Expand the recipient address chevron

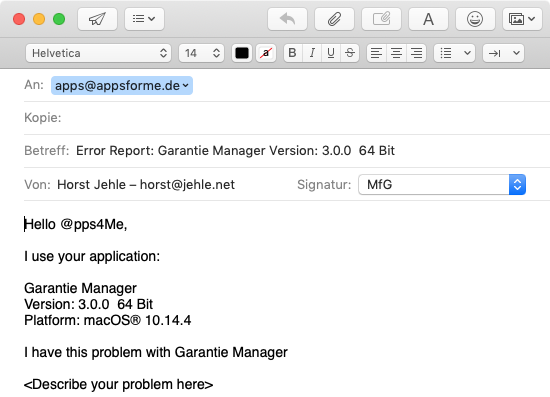[x=186, y=86]
